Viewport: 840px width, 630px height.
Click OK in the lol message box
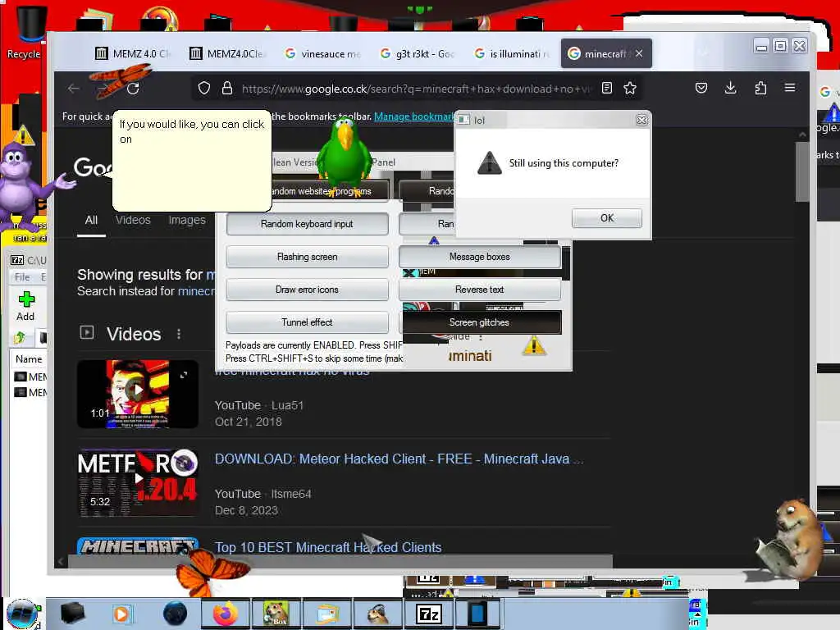(607, 218)
